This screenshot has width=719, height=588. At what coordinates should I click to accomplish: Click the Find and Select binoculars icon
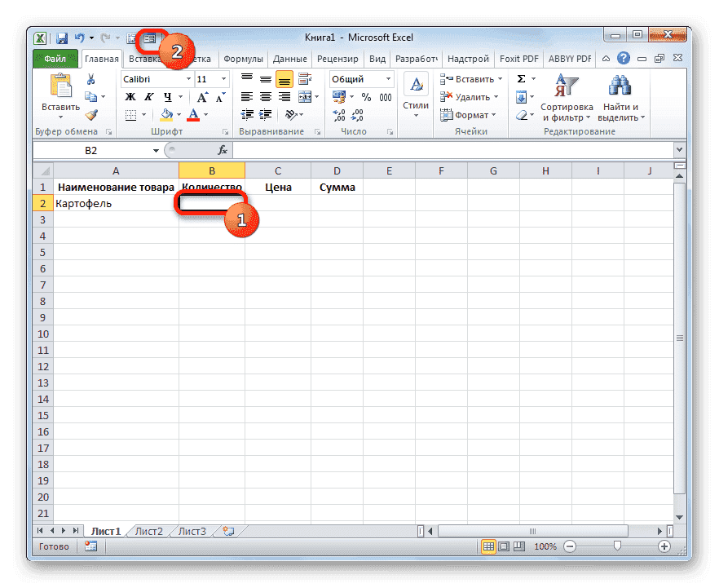click(x=618, y=85)
